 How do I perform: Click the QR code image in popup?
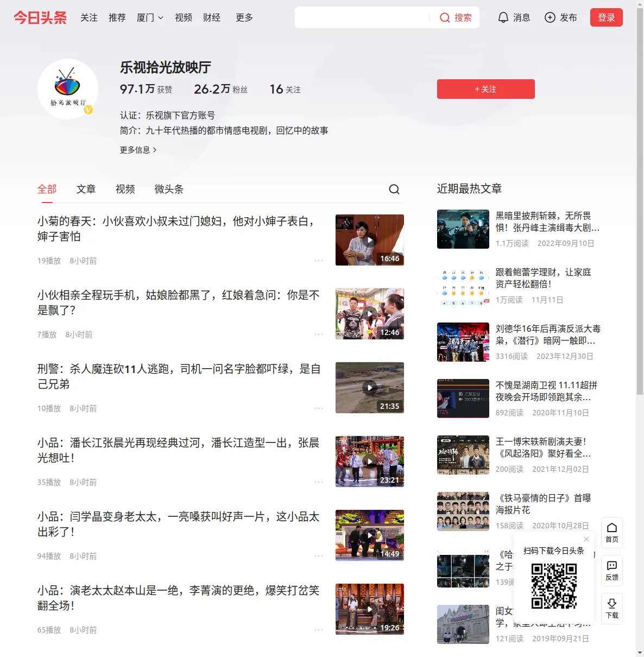554,586
